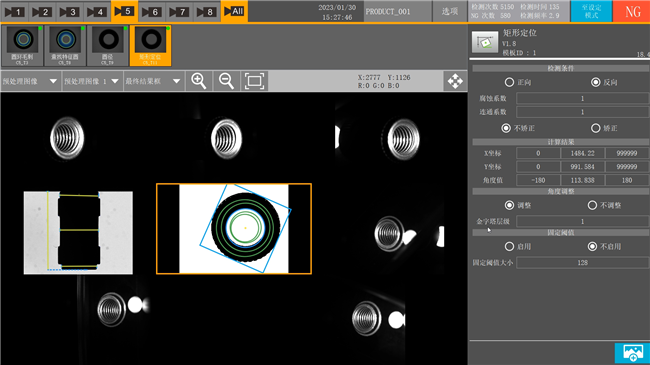This screenshot has width=650, height=365.
Task: Click the left preprocessed image with yellow lines
Action: [x=78, y=233]
